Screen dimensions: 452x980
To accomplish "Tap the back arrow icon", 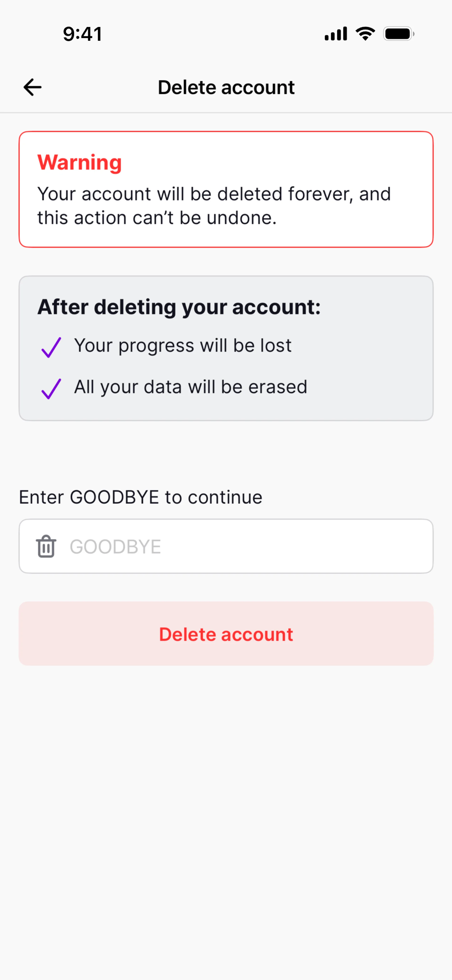I will point(32,87).
